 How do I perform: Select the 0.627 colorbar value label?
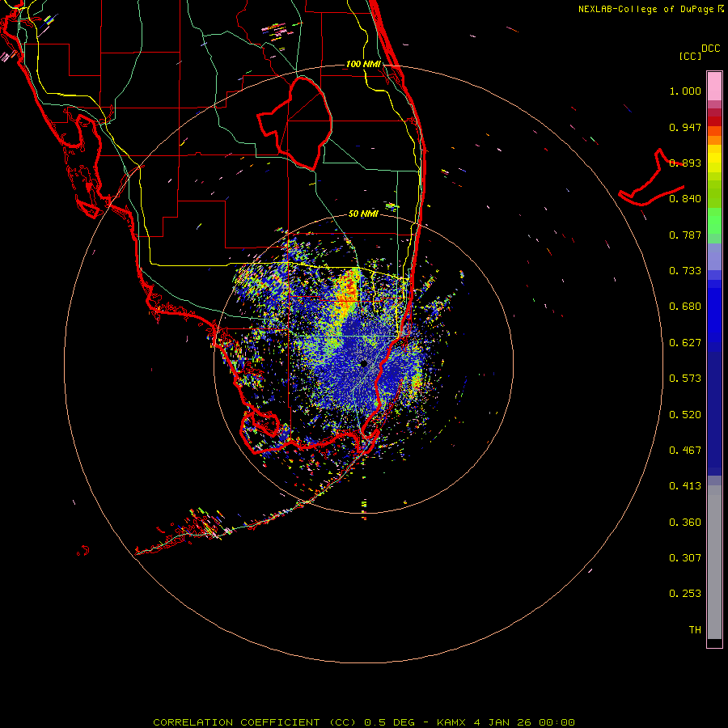click(685, 343)
